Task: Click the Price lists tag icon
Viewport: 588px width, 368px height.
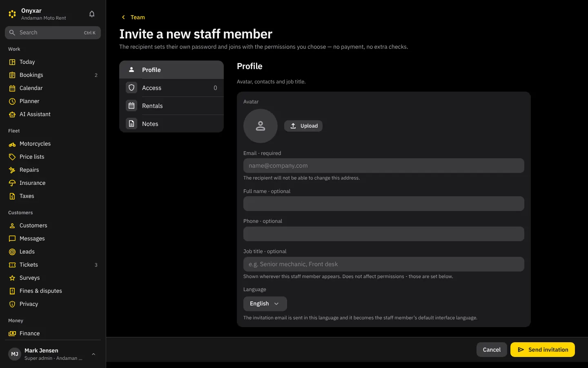Action: pyautogui.click(x=12, y=157)
